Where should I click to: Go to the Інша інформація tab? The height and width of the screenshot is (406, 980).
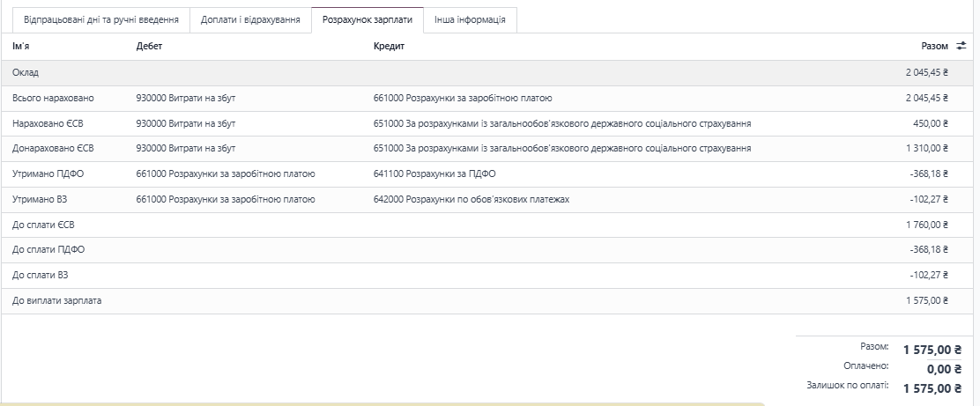point(470,19)
